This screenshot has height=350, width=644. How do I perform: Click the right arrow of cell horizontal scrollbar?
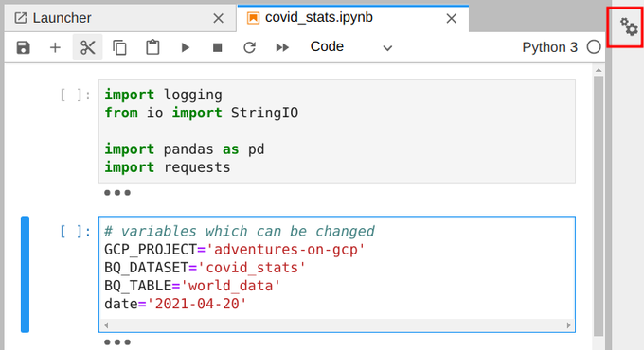[x=568, y=325]
